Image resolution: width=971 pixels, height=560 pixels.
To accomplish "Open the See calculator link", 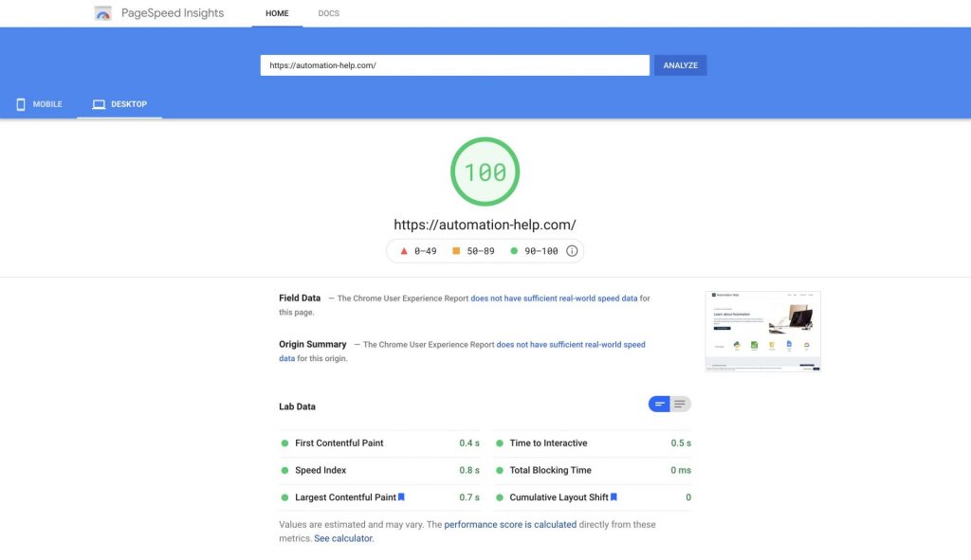I will [343, 538].
